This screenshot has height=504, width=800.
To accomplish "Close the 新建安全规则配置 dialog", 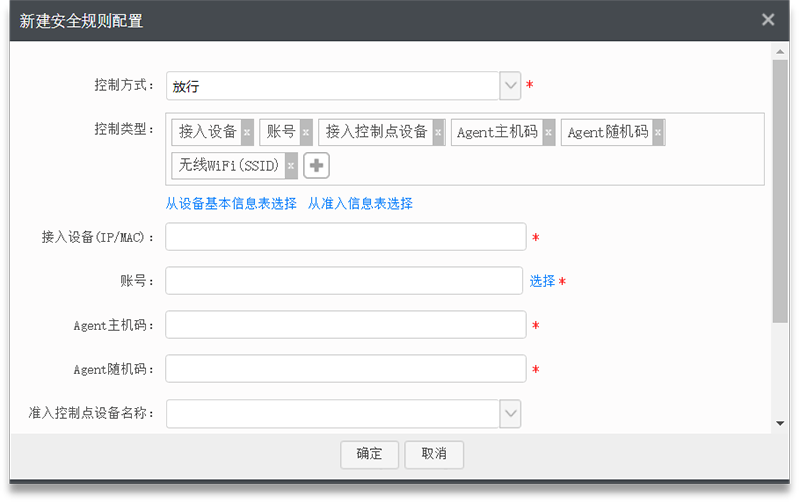I will [x=768, y=19].
